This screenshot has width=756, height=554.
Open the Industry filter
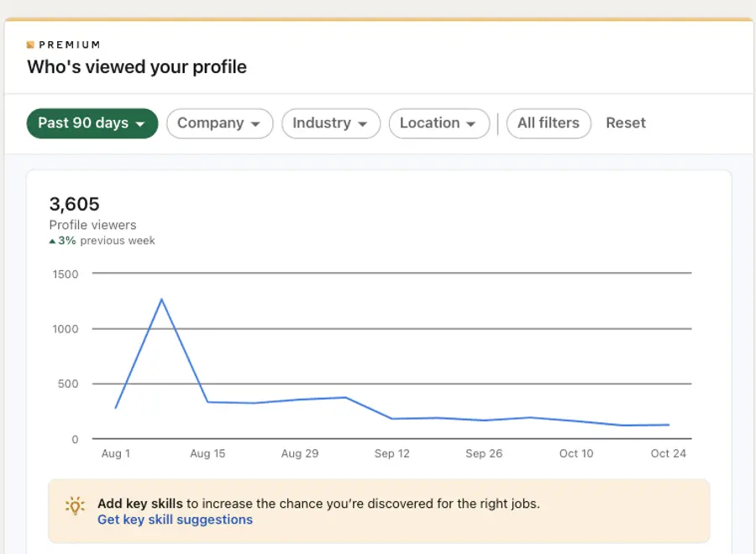click(x=331, y=123)
